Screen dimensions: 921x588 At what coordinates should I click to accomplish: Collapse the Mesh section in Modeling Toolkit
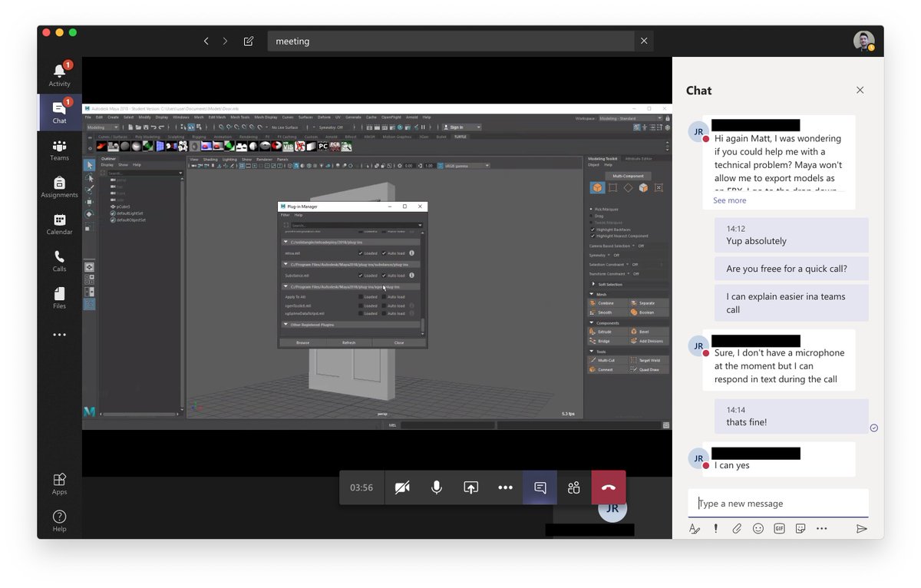(591, 294)
